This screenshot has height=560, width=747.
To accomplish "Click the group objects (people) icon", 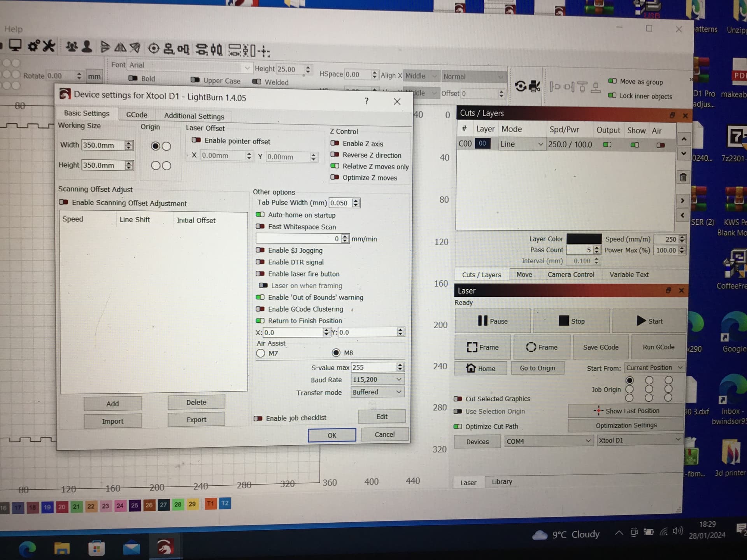I will click(x=72, y=47).
